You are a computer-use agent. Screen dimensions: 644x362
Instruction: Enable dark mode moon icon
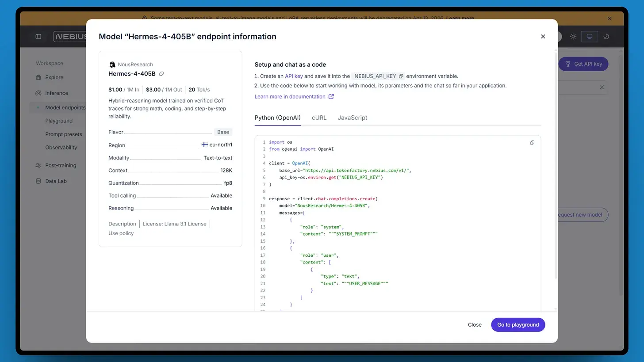[x=606, y=37]
